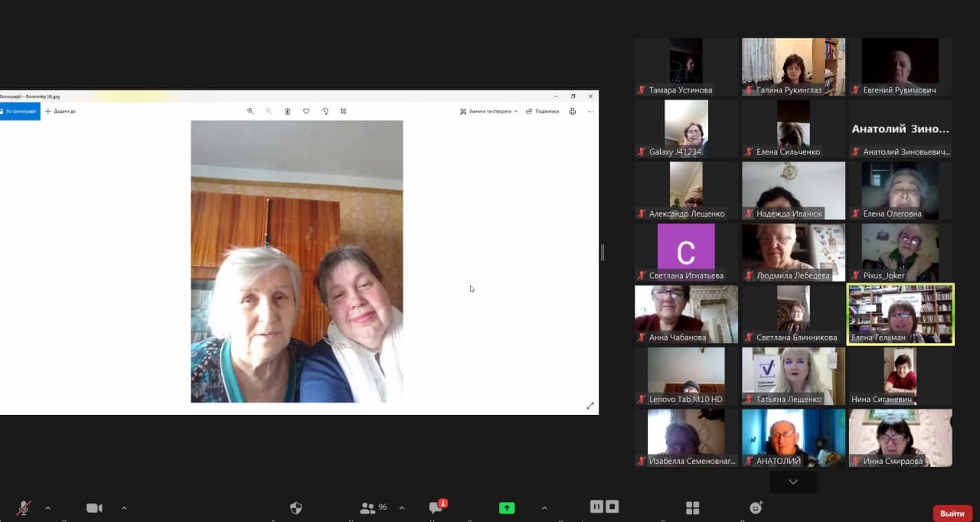Open the Participants list showing 96
This screenshot has height=522, width=980.
[x=373, y=507]
